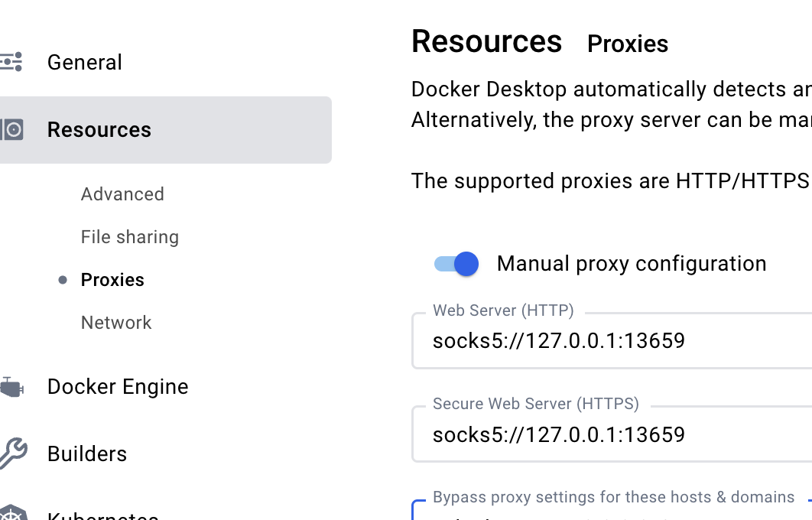Image resolution: width=812 pixels, height=520 pixels.
Task: Click the Resources disk icon in sidebar
Action: point(11,129)
